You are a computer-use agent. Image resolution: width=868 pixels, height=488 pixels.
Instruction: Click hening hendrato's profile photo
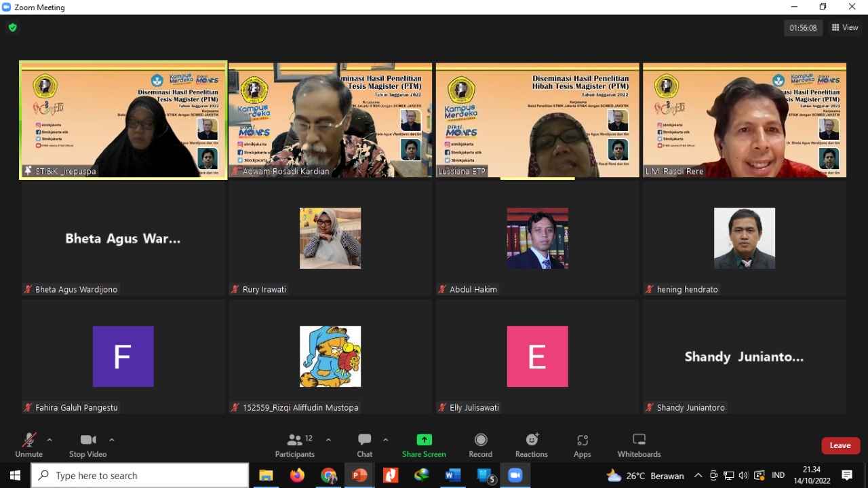(x=745, y=238)
